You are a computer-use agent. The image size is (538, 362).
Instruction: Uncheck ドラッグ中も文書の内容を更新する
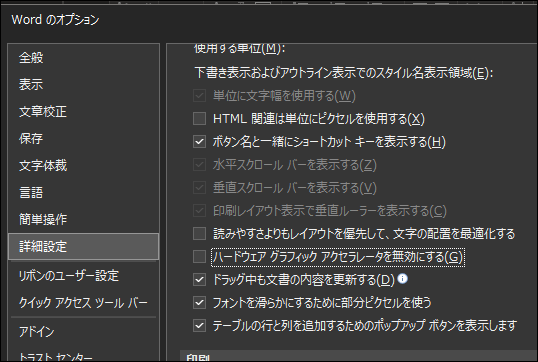[199, 280]
